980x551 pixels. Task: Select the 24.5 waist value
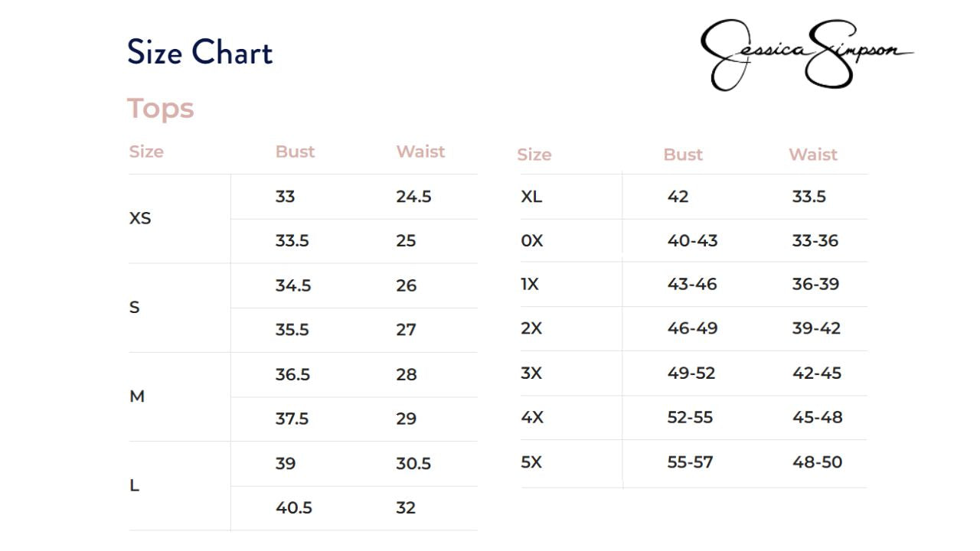click(413, 197)
